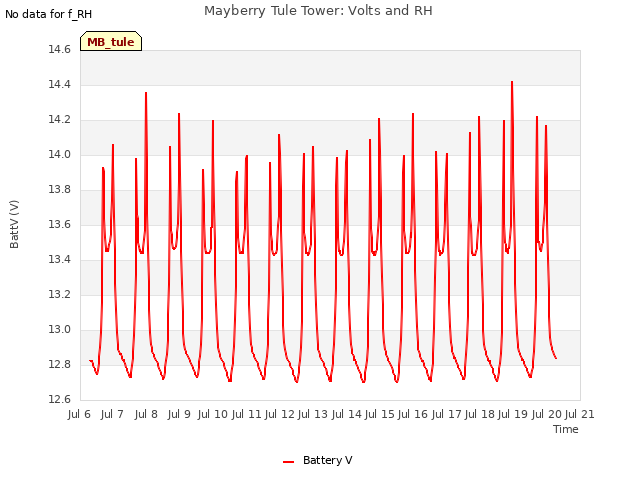The image size is (640, 480).
Task: Click the 14.35 V peak near Jul 8
Action: coord(146,93)
